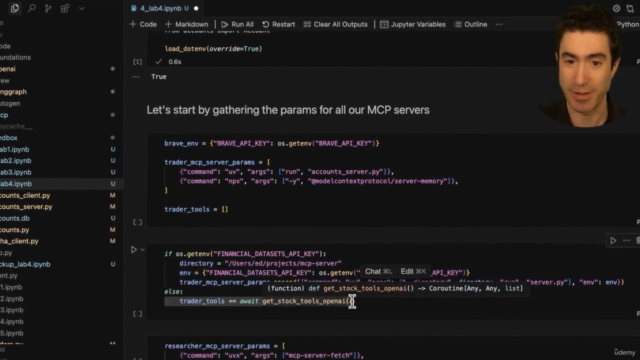Open the Source Control view icon

pos(48,8)
